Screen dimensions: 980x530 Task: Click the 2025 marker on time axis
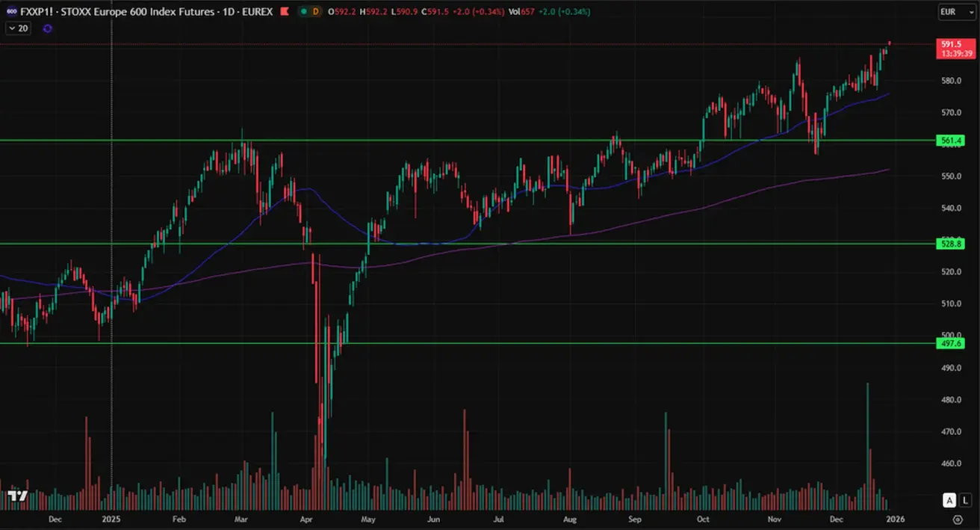click(x=111, y=519)
